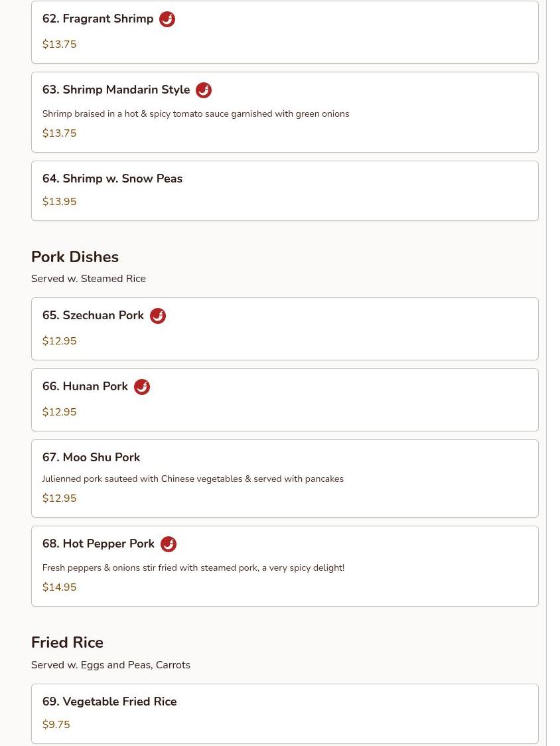The height and width of the screenshot is (746, 560).
Task: Click the hot pepper icon on Hot Pepper Pork
Action: pos(169,544)
